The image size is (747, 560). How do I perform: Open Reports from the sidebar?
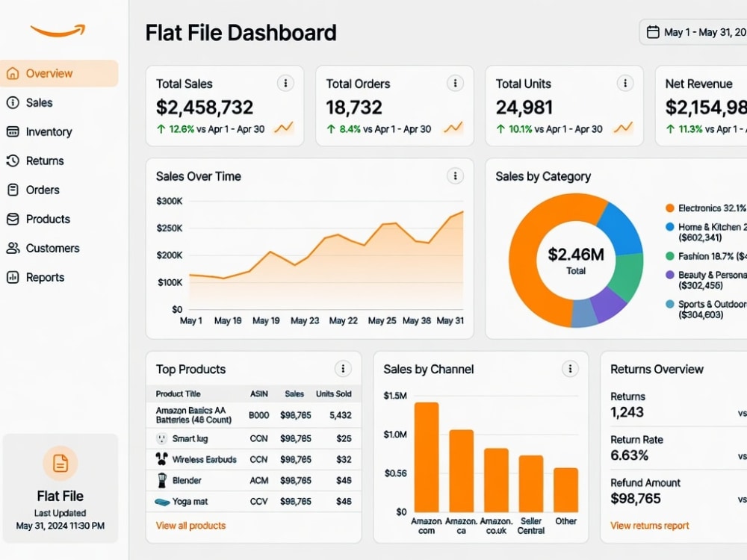(x=45, y=277)
